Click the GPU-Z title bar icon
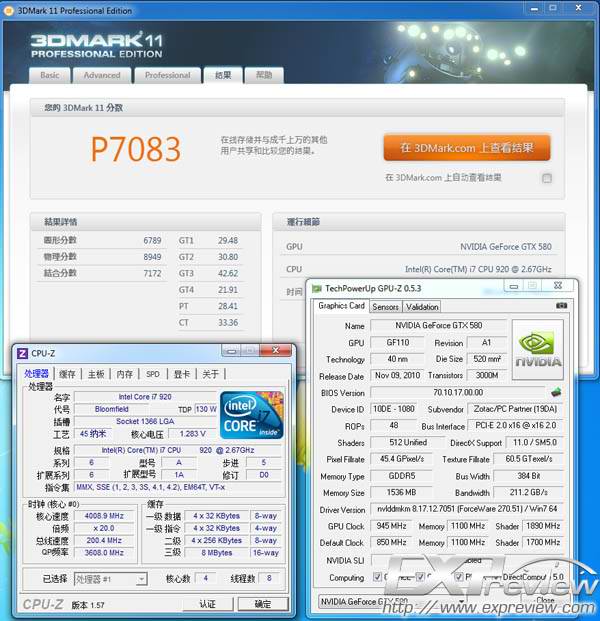This screenshot has width=600, height=621. tap(317, 288)
